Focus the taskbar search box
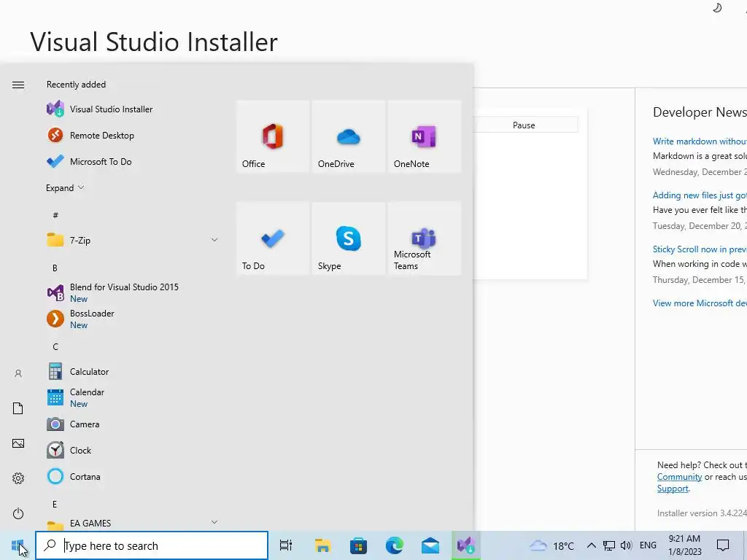 tap(152, 545)
